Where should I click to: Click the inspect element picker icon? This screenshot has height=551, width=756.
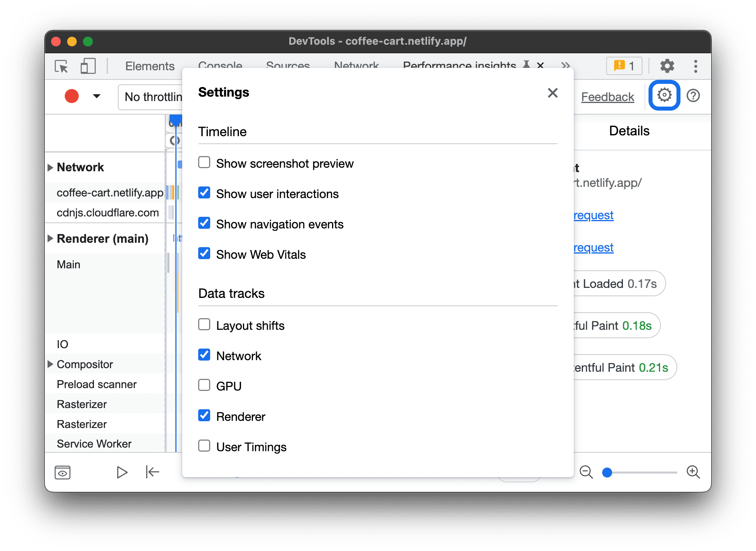pyautogui.click(x=62, y=66)
